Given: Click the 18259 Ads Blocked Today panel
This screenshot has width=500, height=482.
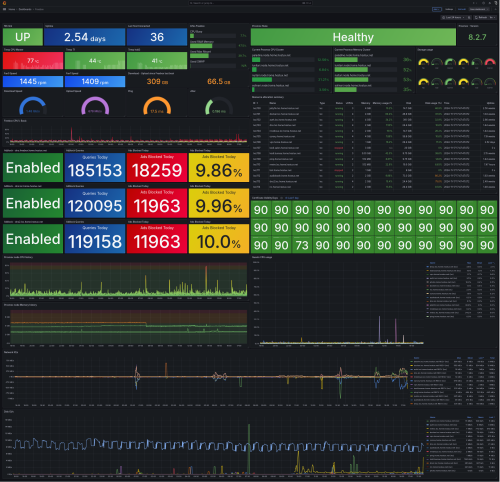Looking at the screenshot, I should click(x=157, y=168).
